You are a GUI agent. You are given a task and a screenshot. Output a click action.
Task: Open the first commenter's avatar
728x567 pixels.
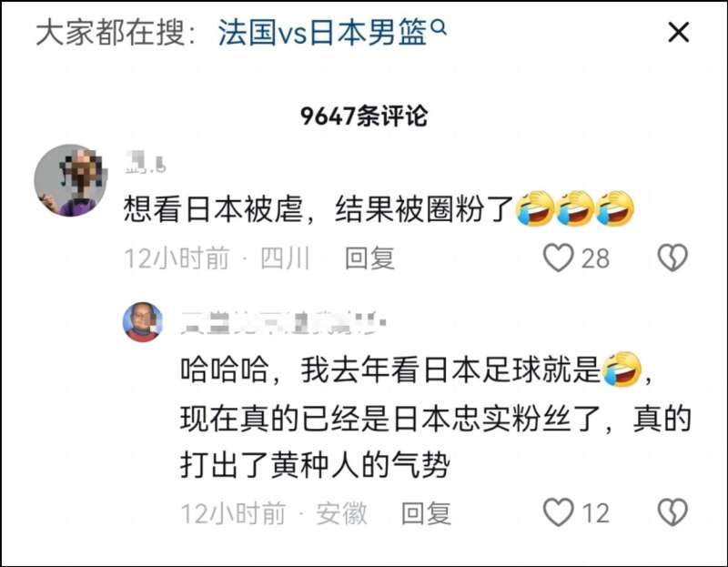click(x=71, y=180)
